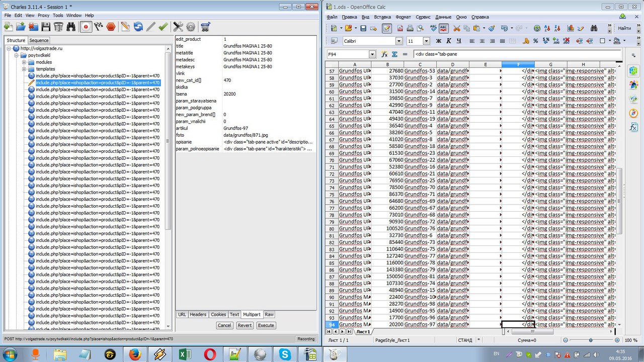
Task: Open the Tools menu in Charles
Action: coord(58,16)
